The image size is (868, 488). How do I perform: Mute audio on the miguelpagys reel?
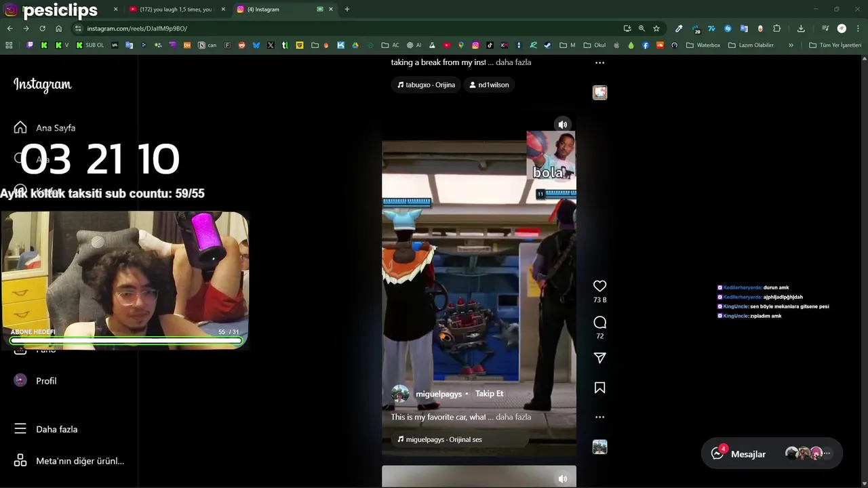(562, 125)
